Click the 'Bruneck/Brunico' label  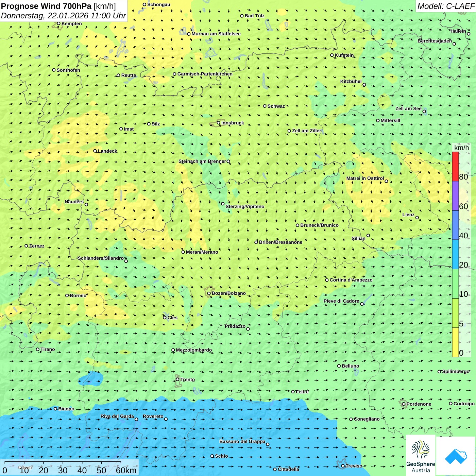pyautogui.click(x=319, y=225)
